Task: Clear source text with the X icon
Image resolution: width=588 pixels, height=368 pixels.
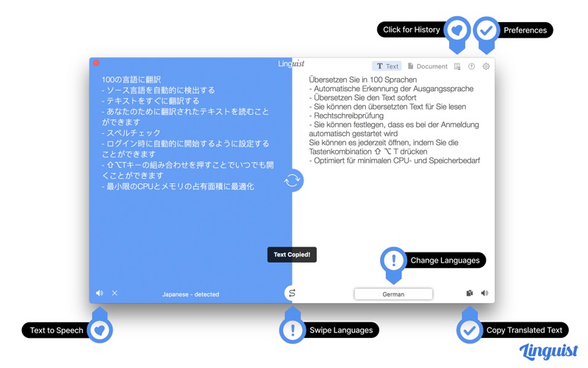Action: 115,293
